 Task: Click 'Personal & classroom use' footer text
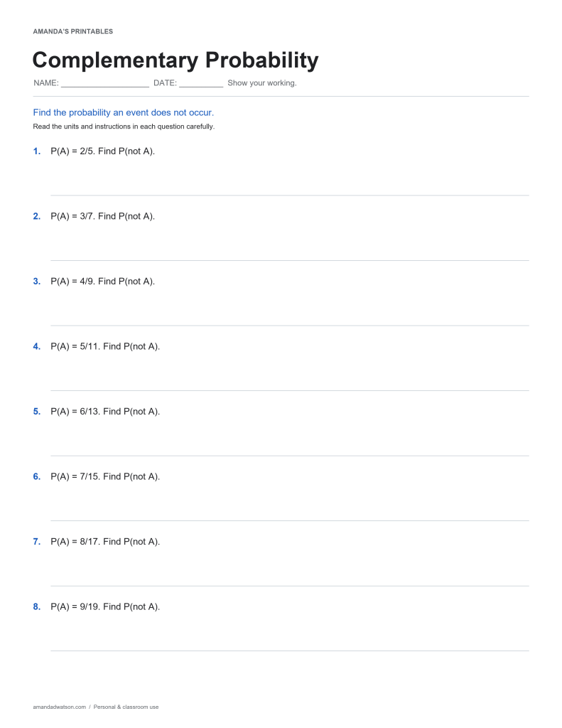pos(126,707)
